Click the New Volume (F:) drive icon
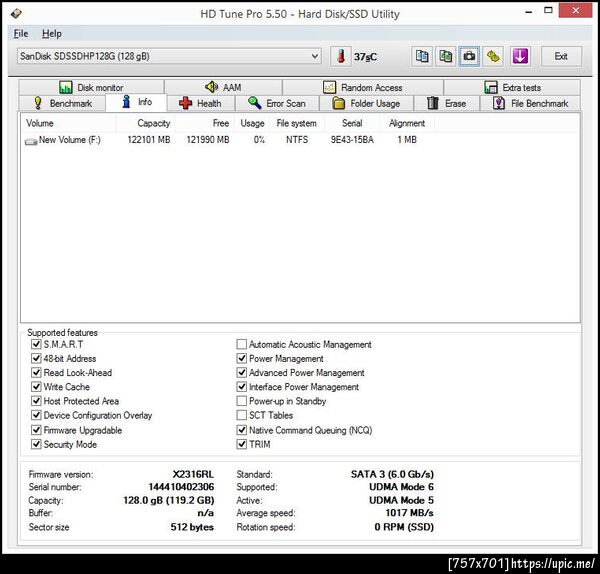The width and height of the screenshot is (600, 574). click(x=31, y=141)
